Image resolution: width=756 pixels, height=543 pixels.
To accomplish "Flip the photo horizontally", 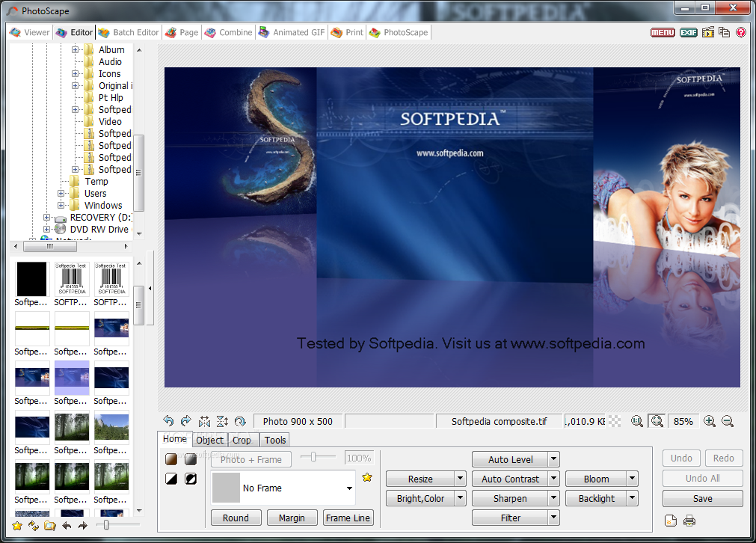I will 204,421.
